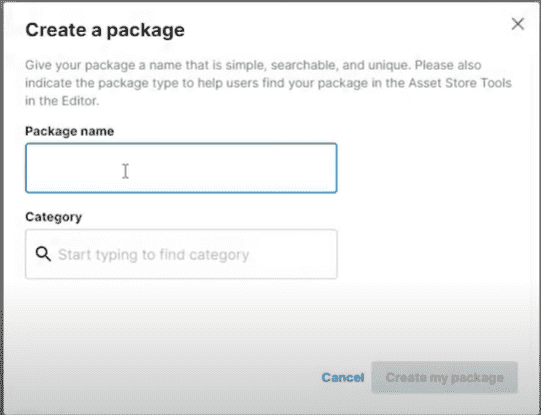Click the Create a package dialog title
Viewport: 541px width, 415px height.
point(105,30)
